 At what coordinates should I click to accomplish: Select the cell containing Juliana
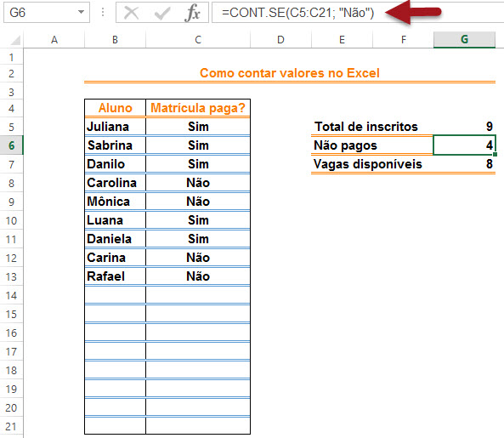click(115, 127)
